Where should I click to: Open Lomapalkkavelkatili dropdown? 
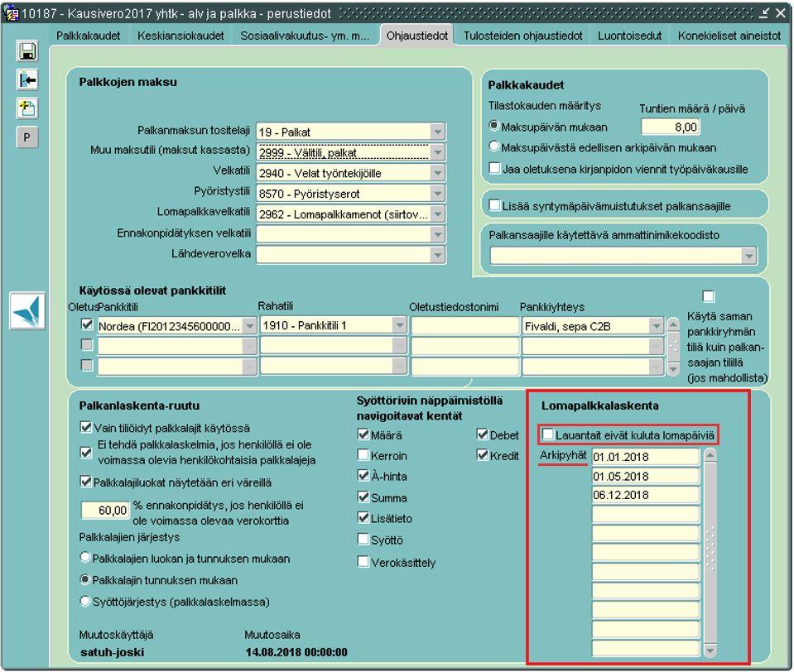[x=437, y=214]
